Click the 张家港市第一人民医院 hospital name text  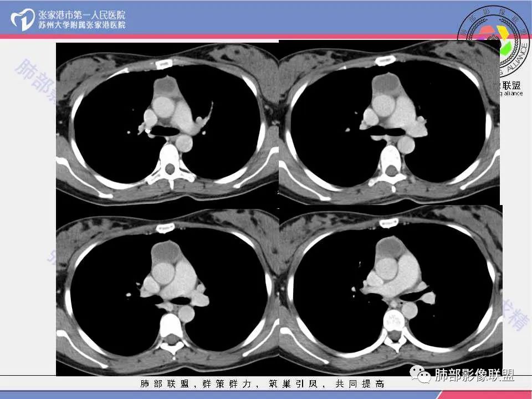[82, 15]
